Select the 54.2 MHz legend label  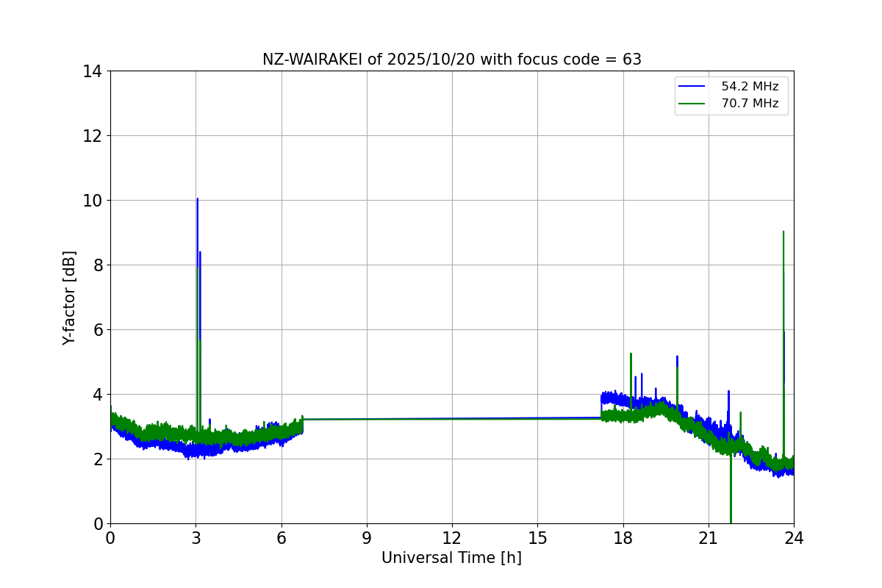750,87
